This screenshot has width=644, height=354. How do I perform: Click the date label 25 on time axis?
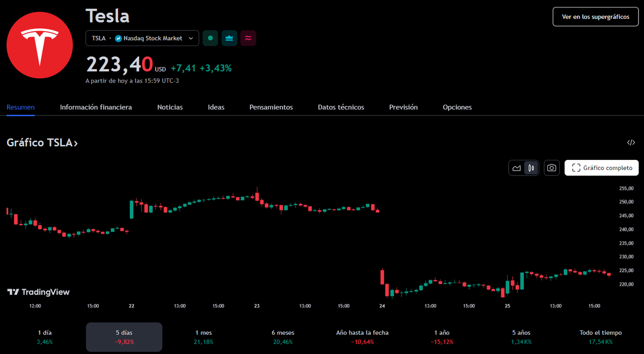[x=507, y=306]
